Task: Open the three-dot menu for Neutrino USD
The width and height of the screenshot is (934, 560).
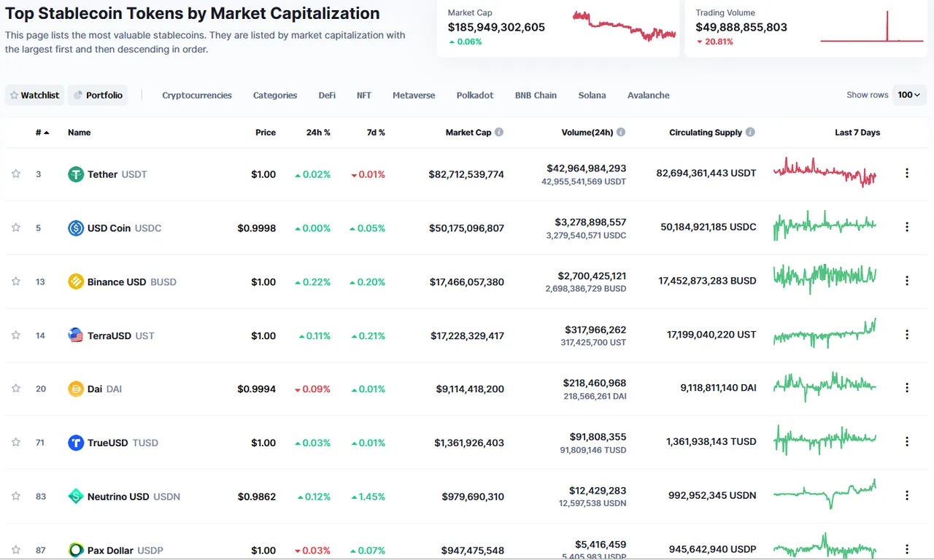Action: 907,495
